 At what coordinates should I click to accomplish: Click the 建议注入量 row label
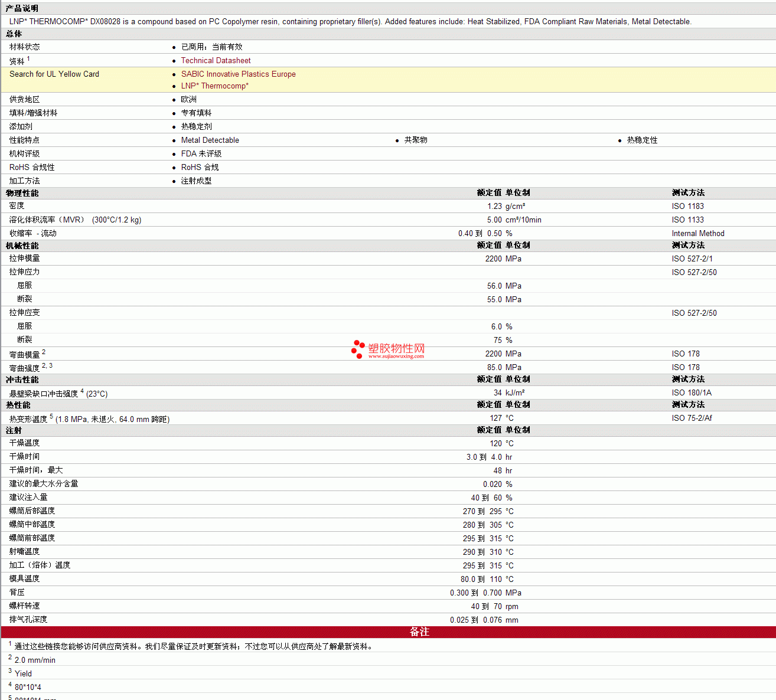point(28,498)
